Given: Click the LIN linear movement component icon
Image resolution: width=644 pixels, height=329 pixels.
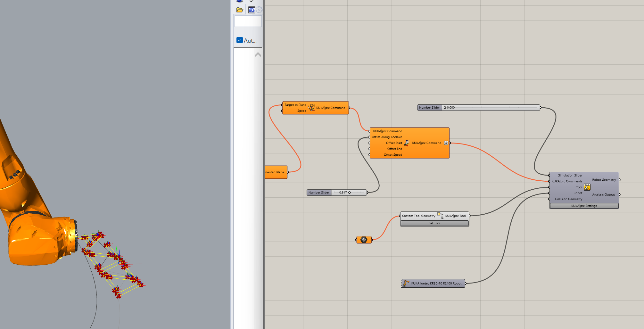Looking at the screenshot, I should (311, 108).
